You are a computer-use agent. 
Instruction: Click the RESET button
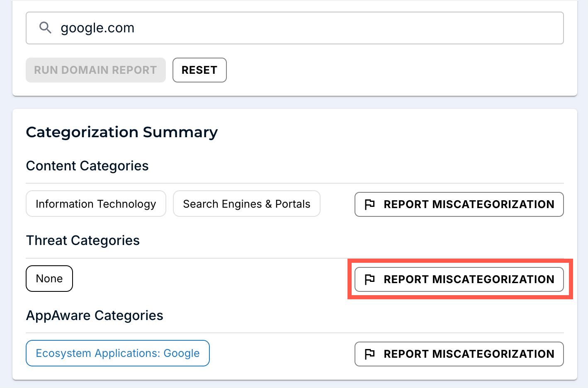point(199,70)
